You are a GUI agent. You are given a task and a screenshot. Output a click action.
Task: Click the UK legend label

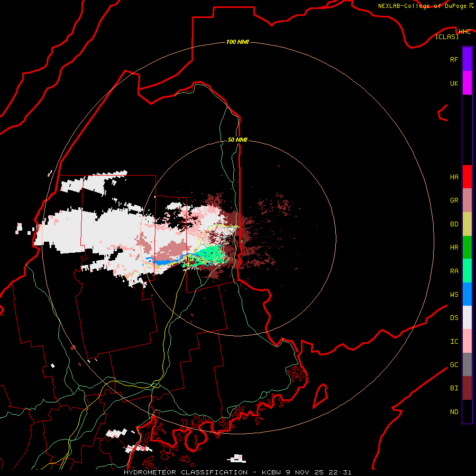(454, 84)
